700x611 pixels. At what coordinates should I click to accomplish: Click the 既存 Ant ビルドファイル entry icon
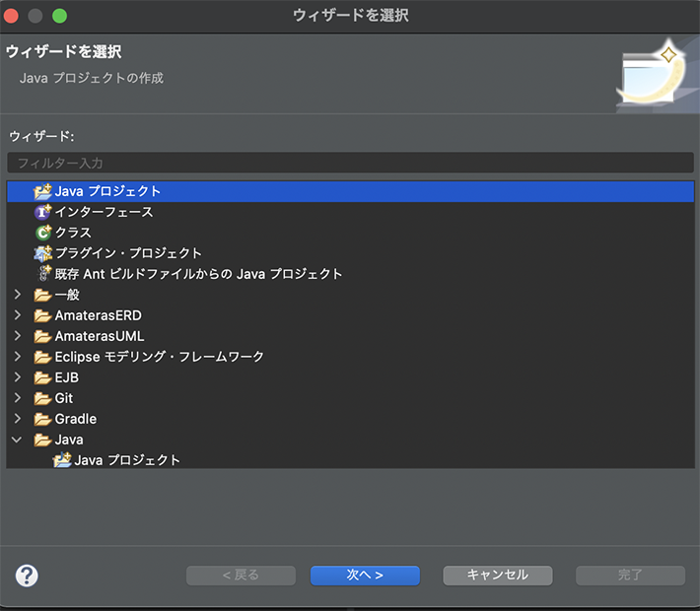click(43, 274)
